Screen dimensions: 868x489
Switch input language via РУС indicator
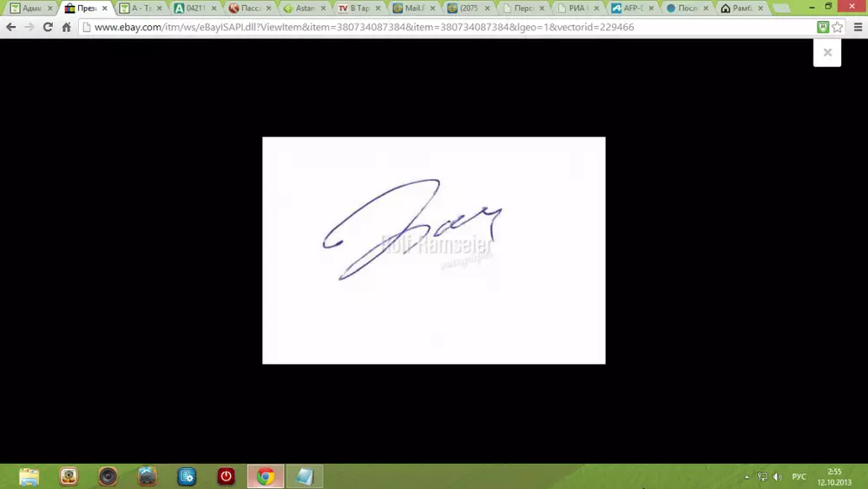click(x=799, y=477)
